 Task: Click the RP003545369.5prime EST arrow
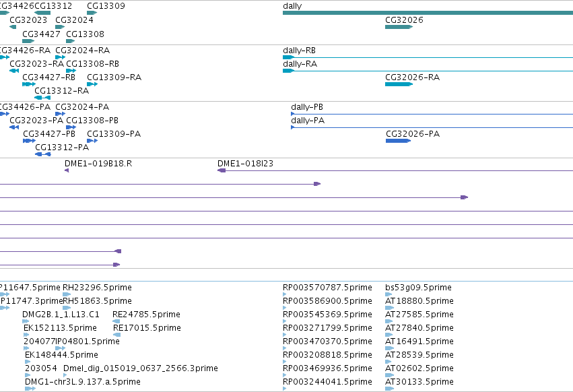[285, 321]
